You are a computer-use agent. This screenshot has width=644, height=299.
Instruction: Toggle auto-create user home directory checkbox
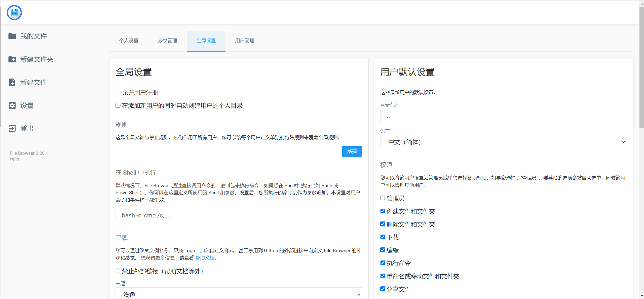coord(118,105)
